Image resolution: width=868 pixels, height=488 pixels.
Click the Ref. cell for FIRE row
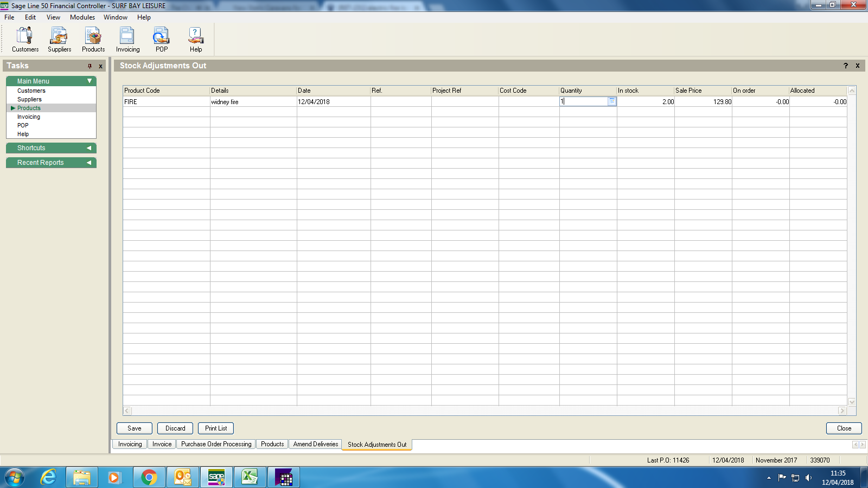(400, 102)
